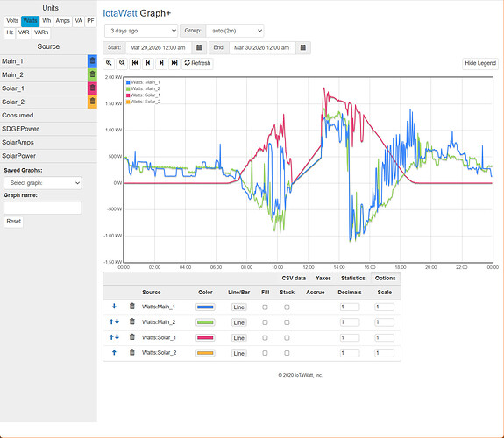
Task: Open the Saved Graphs 'Select graph' dropdown
Action: 43,183
